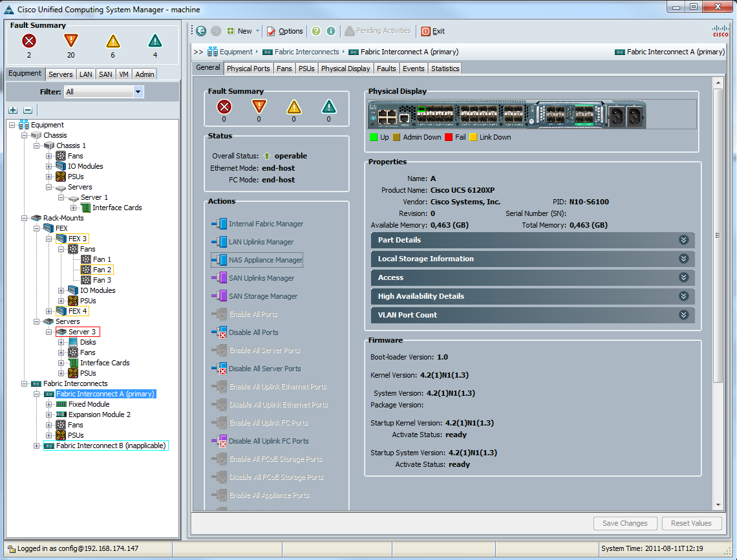Click the collapse-all minus icon above tree
The width and height of the screenshot is (737, 560).
pos(28,110)
